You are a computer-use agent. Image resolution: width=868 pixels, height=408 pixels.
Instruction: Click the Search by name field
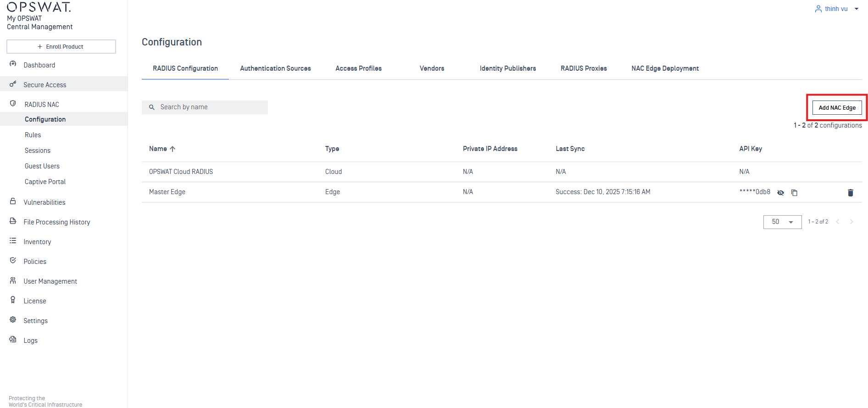tap(205, 107)
